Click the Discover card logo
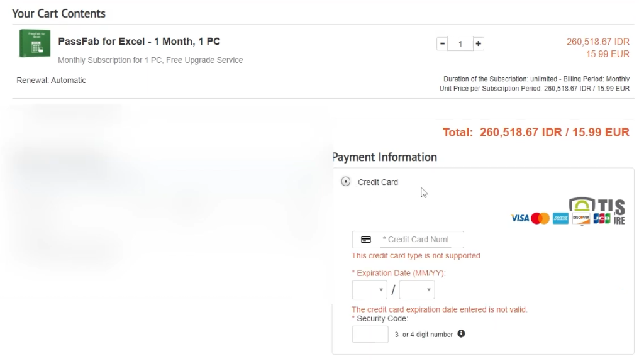 pos(581,218)
